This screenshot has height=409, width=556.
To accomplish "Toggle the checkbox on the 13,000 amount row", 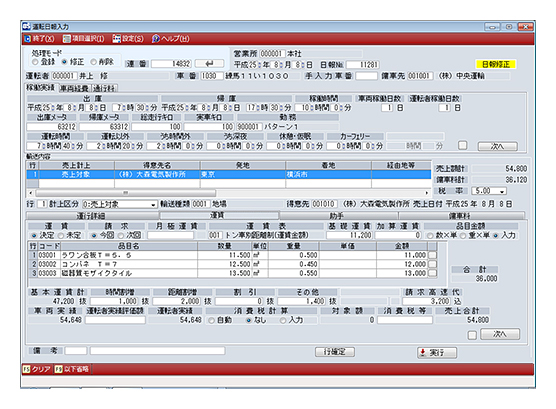I will pos(432,273).
